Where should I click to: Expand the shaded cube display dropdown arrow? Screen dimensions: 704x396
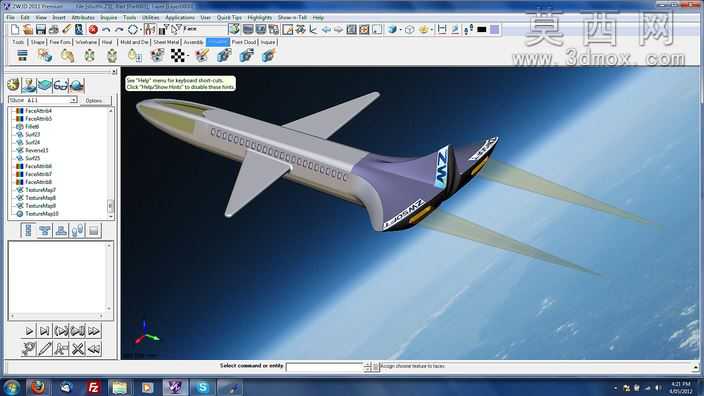click(400, 30)
